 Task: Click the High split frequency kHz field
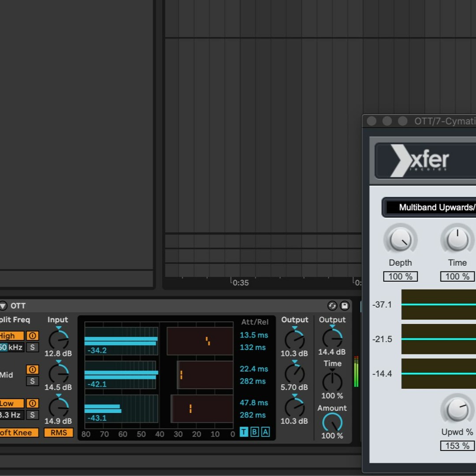click(11, 347)
